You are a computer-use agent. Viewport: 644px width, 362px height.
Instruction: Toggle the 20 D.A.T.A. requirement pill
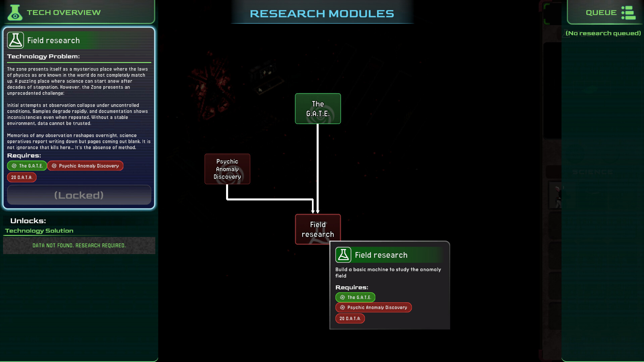click(22, 177)
